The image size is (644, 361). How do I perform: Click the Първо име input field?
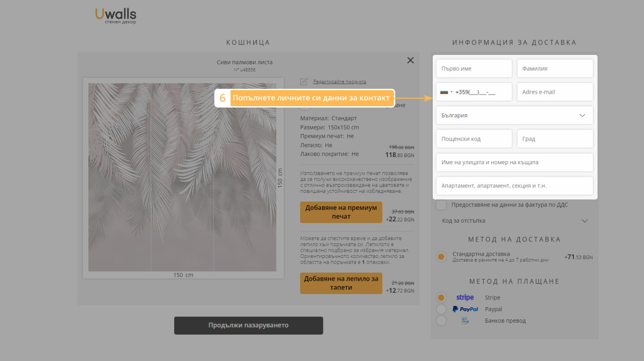point(474,69)
